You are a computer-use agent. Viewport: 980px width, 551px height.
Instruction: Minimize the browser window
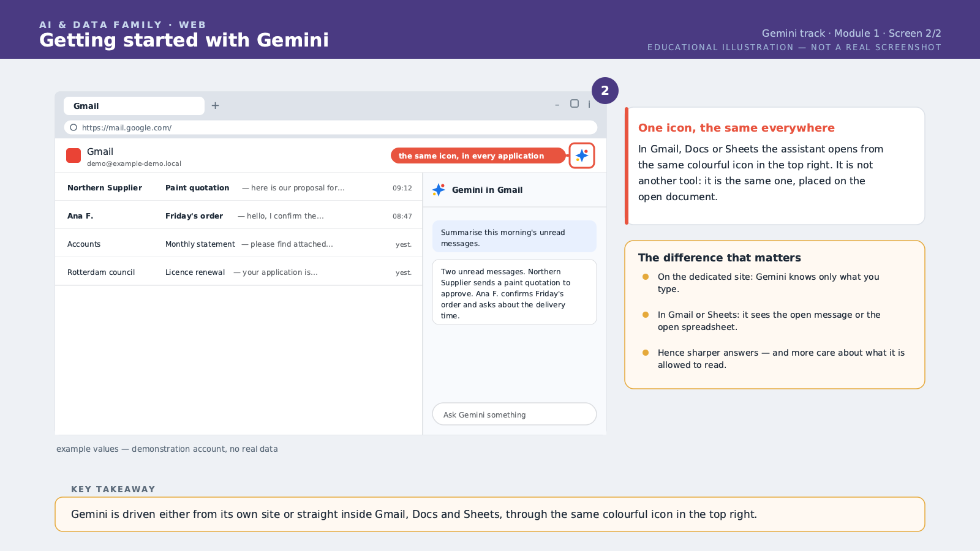557,105
